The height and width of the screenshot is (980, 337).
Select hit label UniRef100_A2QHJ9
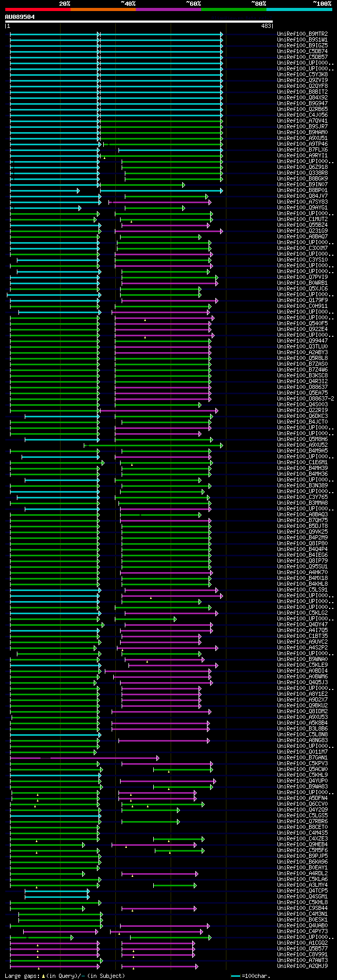(302, 966)
